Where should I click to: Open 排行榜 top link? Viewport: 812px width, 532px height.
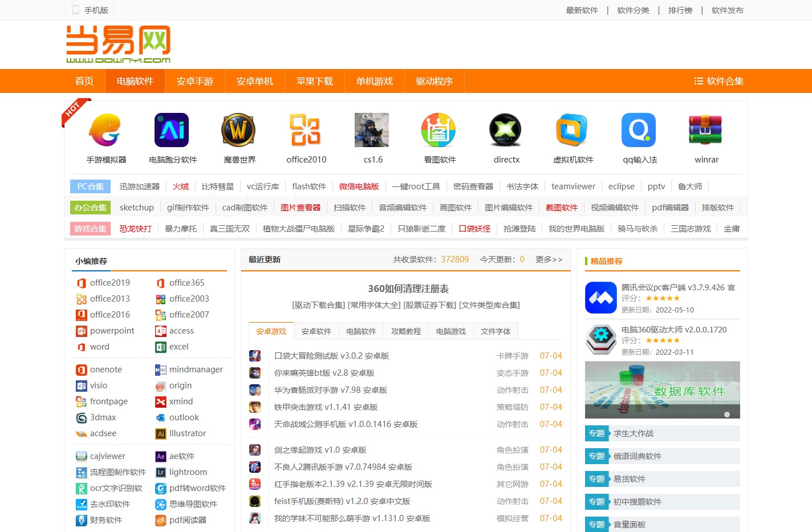(x=680, y=10)
